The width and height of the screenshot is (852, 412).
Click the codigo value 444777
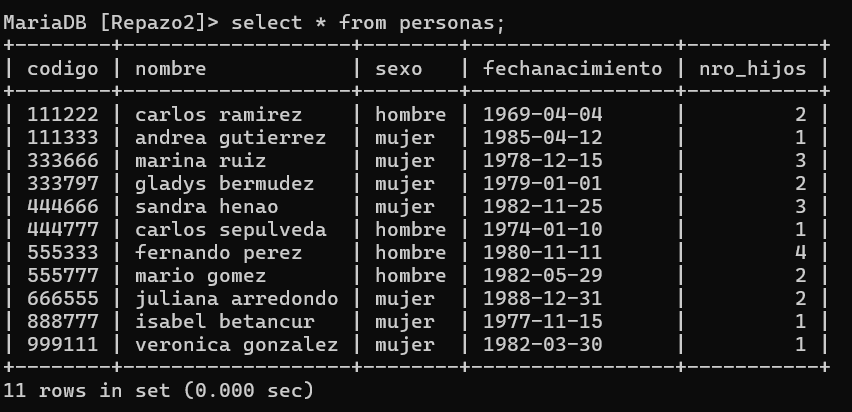click(x=62, y=229)
